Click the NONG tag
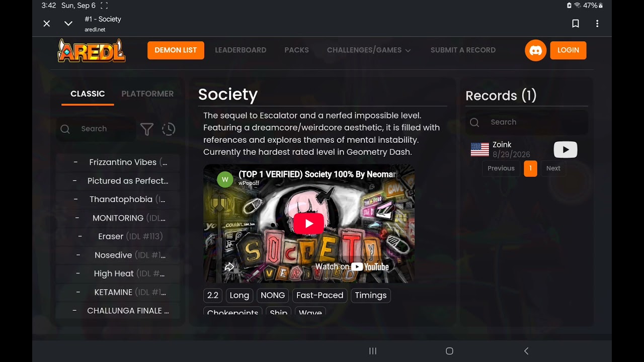Viewport: 644px width, 362px height. click(273, 296)
